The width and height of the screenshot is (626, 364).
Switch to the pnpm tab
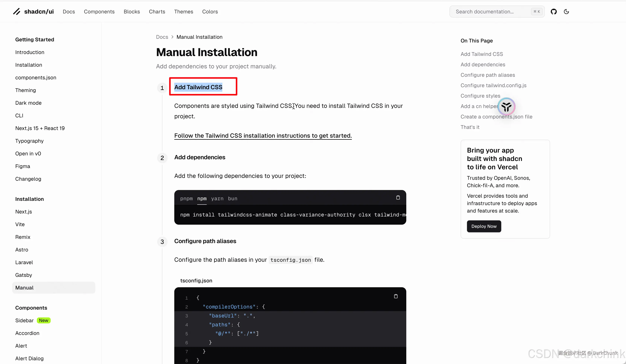186,199
